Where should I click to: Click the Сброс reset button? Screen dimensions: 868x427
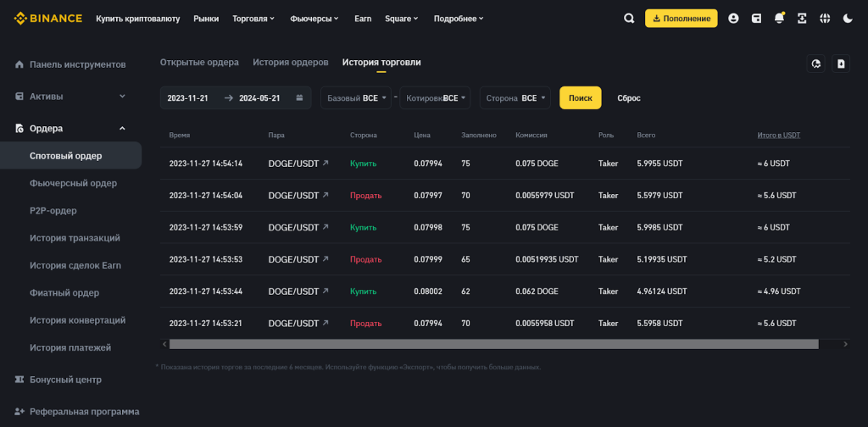[x=628, y=98]
